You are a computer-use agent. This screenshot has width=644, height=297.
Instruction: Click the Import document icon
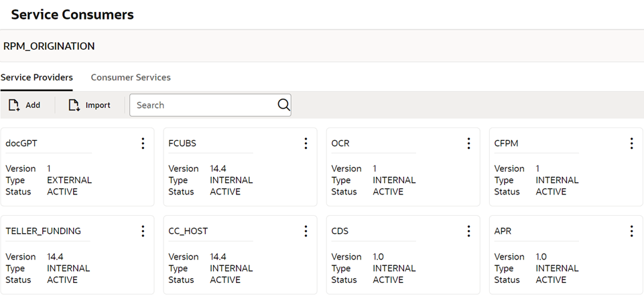[x=74, y=105]
